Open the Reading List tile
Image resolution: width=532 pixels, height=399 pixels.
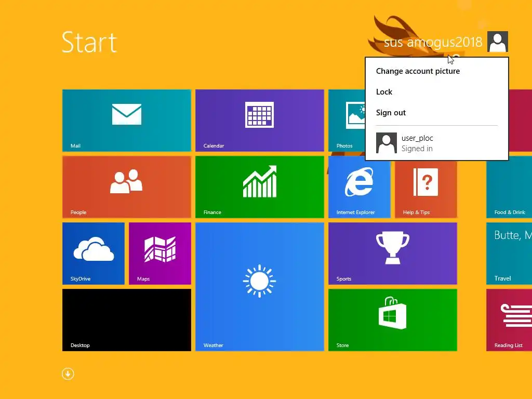coord(509,320)
